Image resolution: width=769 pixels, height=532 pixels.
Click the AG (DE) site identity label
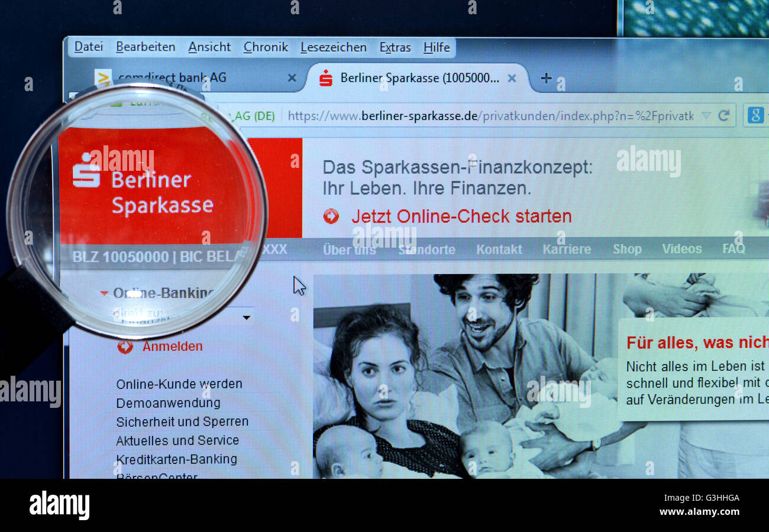(x=255, y=116)
